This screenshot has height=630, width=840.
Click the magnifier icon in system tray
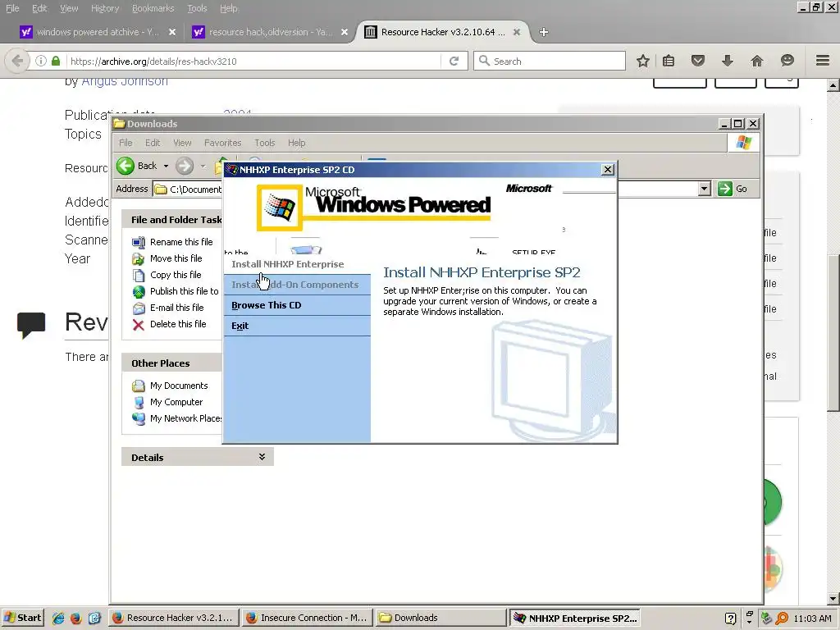[782, 619]
